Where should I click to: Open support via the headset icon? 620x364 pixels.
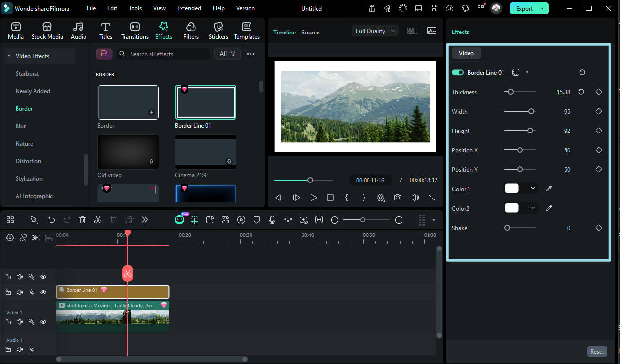pyautogui.click(x=465, y=8)
